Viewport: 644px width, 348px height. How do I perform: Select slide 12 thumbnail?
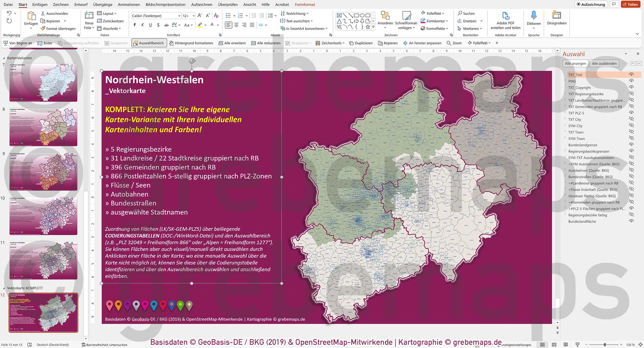click(43, 312)
